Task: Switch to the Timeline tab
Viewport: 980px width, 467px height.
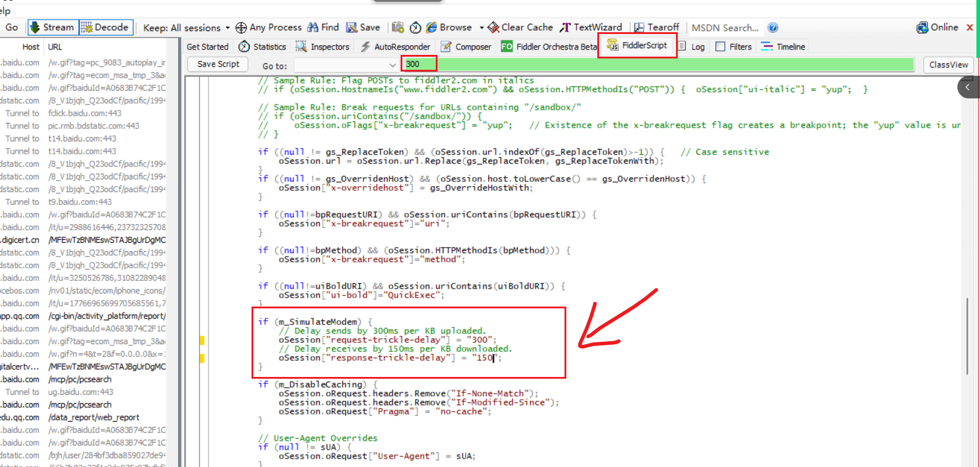Action: (783, 47)
